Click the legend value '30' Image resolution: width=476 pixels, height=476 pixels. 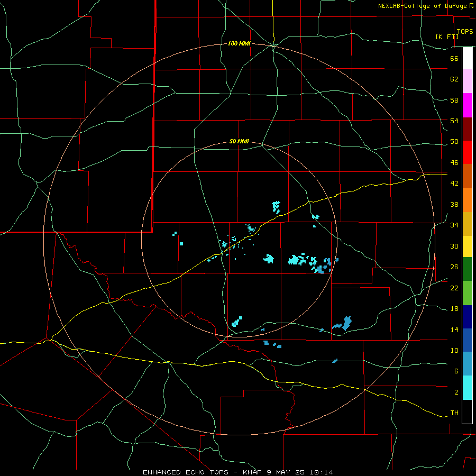point(454,246)
